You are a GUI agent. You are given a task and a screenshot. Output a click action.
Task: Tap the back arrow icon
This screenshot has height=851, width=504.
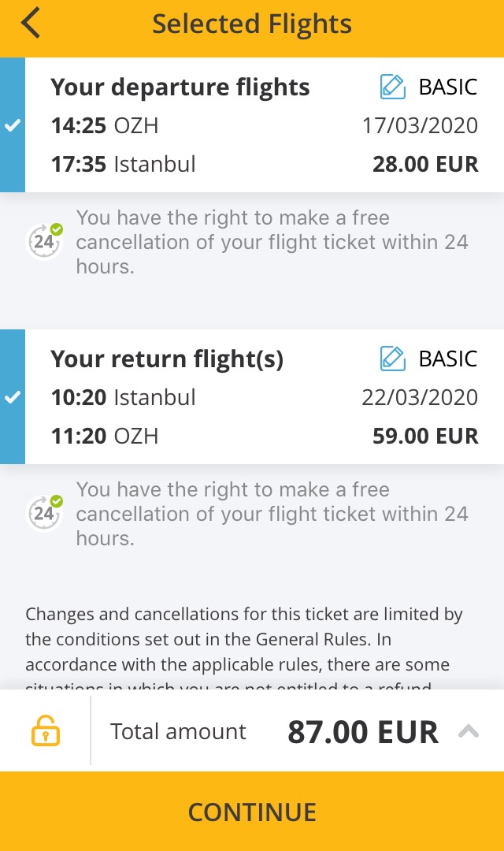31,24
